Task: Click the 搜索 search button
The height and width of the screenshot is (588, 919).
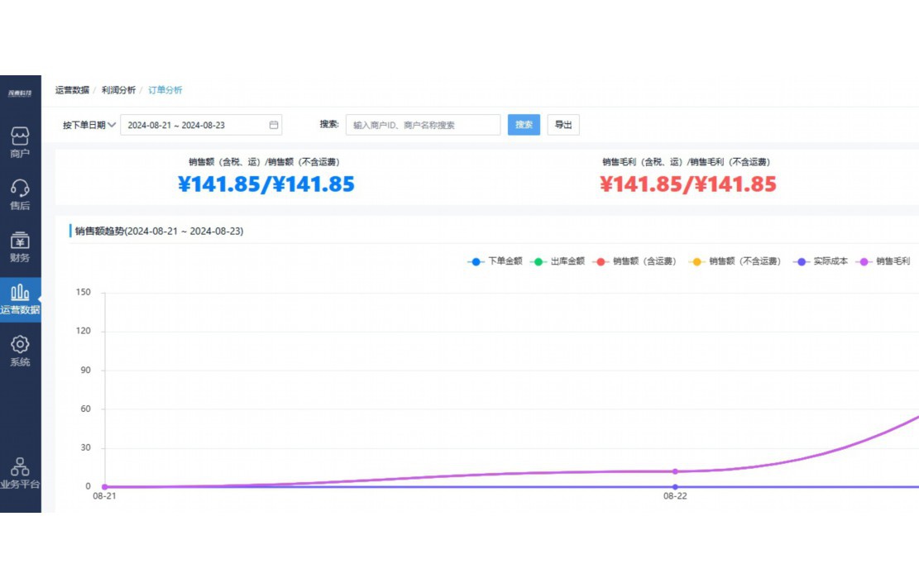Action: pyautogui.click(x=523, y=124)
